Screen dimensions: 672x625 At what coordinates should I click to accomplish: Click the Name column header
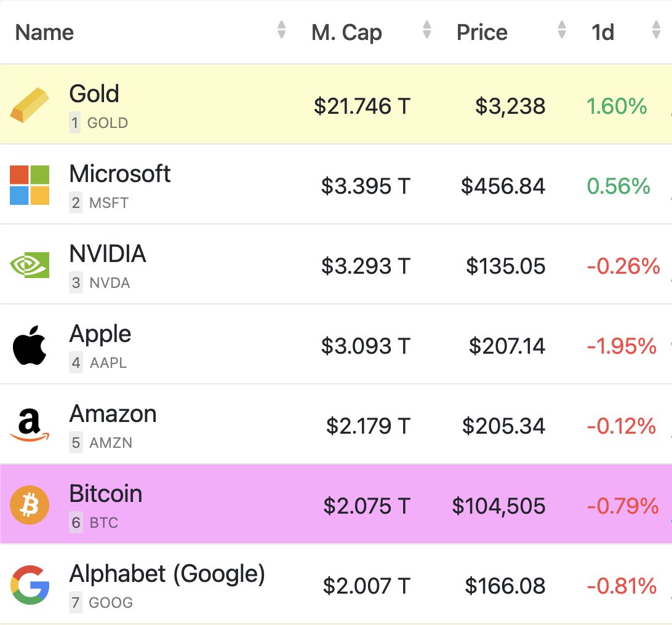(44, 32)
